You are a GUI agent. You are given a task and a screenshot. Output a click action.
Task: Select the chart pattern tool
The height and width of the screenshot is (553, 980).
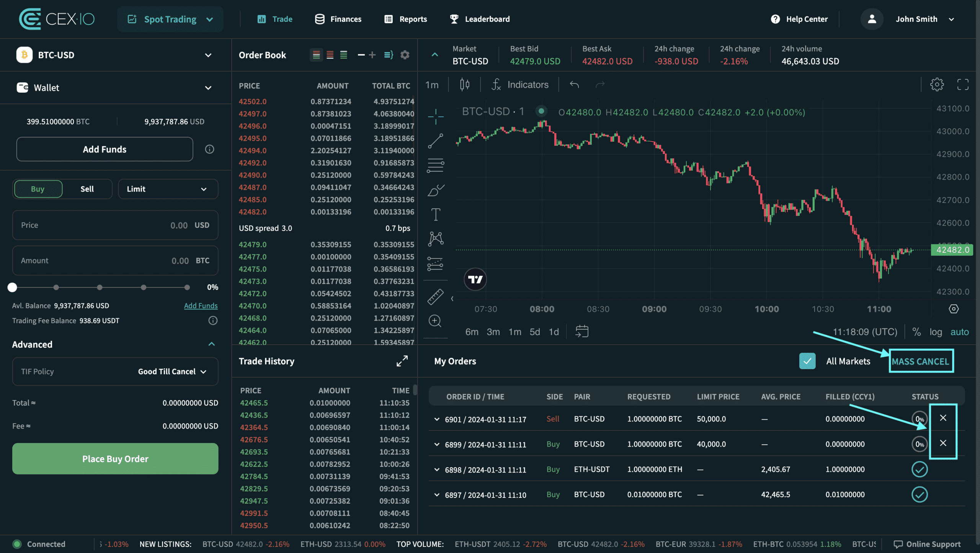436,239
